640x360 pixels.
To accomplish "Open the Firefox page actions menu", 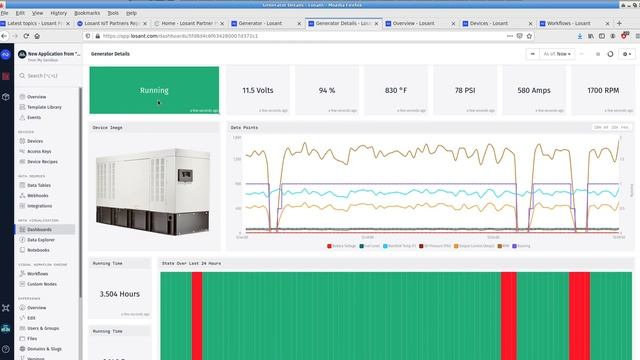I will pyautogui.click(x=510, y=36).
